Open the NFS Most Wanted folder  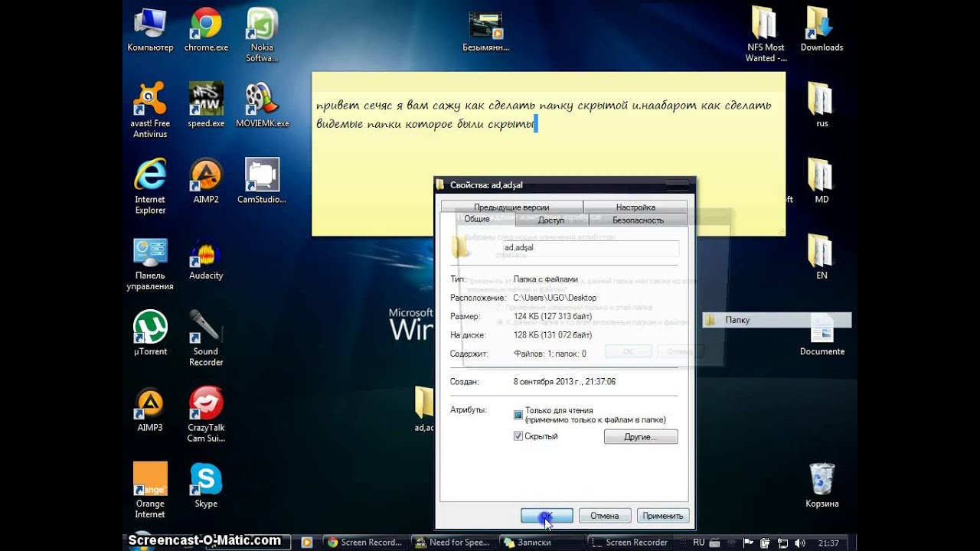pyautogui.click(x=766, y=35)
